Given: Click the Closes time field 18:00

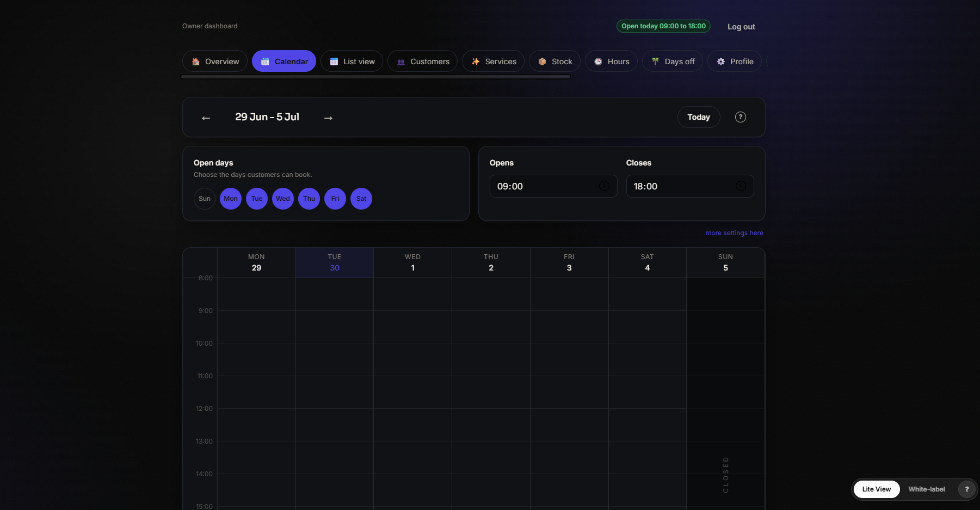Looking at the screenshot, I should 690,186.
